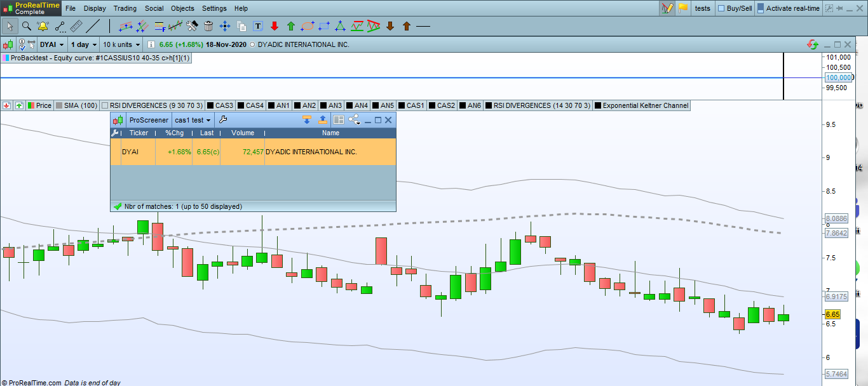
Task: Click ProBacktest Equity curve label
Action: tap(95, 58)
